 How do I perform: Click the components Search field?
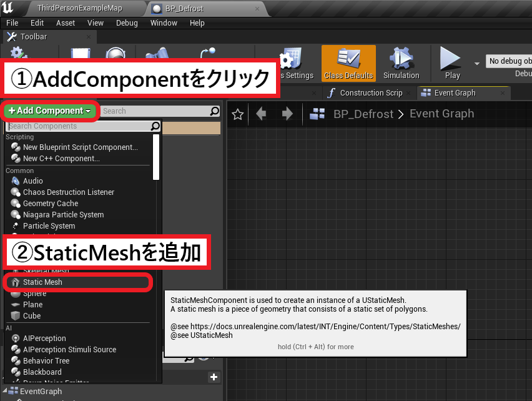click(160, 111)
